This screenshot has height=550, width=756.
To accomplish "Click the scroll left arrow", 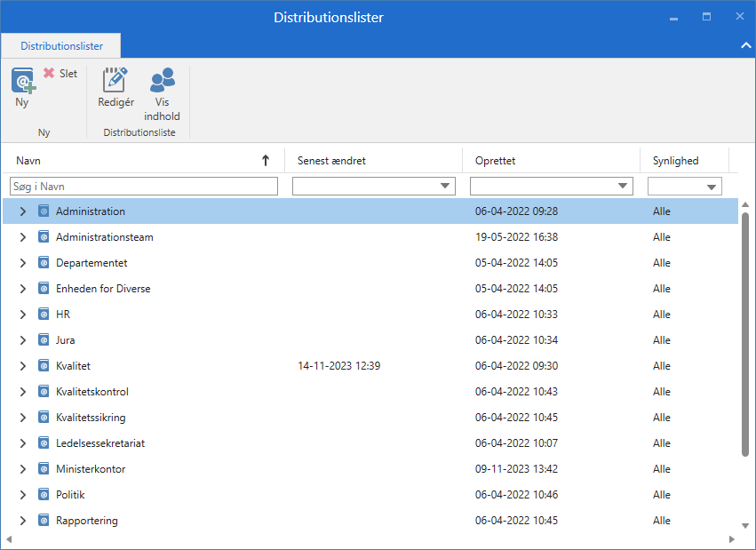I will (x=9, y=539).
